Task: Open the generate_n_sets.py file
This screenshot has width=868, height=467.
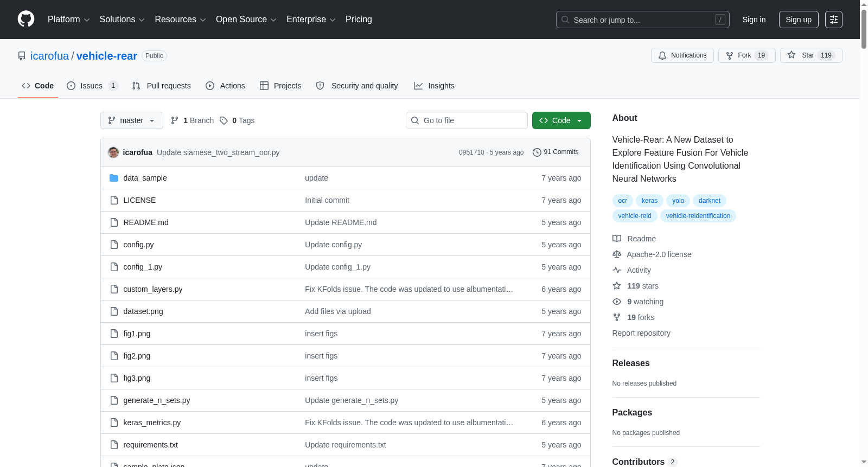Action: click(x=157, y=400)
